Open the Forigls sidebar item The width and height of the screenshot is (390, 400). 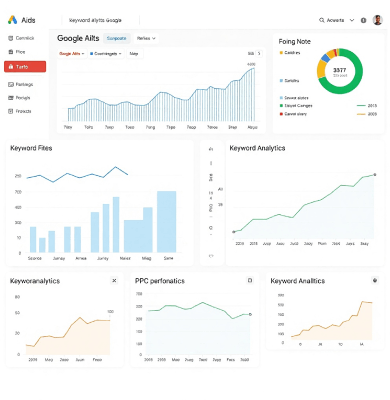[x=19, y=98]
